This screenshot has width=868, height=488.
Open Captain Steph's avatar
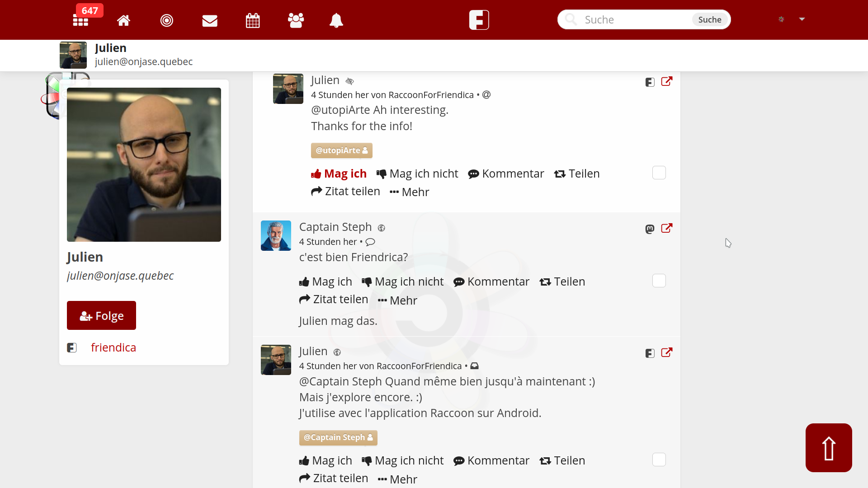coord(276,235)
